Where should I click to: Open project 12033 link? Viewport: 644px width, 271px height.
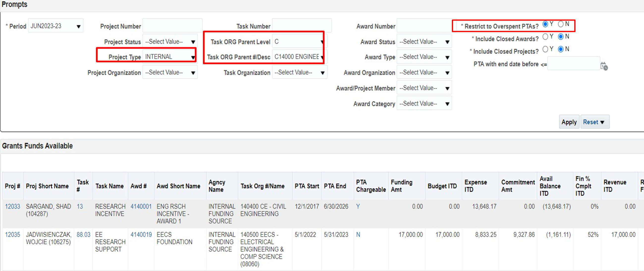12,207
